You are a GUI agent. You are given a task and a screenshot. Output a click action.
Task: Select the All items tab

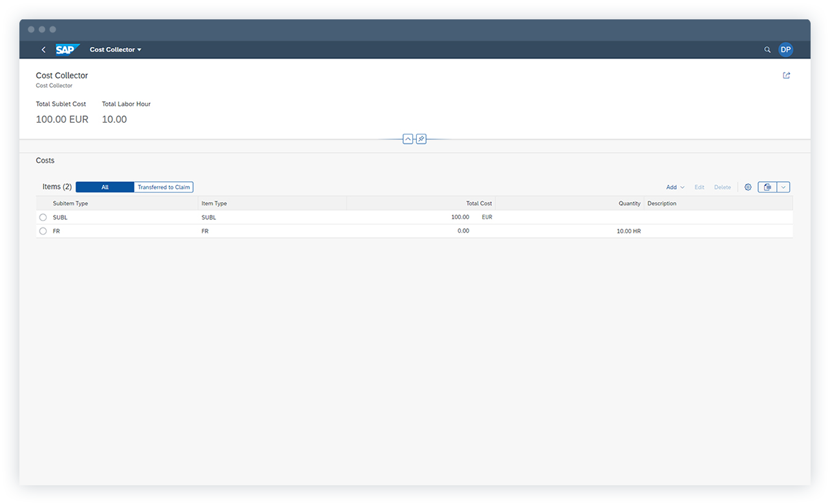(104, 187)
